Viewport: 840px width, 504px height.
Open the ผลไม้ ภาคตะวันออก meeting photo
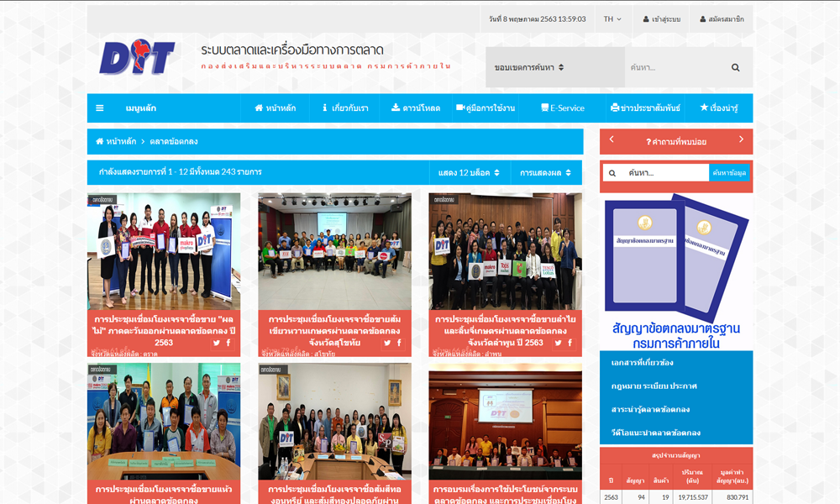(x=164, y=251)
